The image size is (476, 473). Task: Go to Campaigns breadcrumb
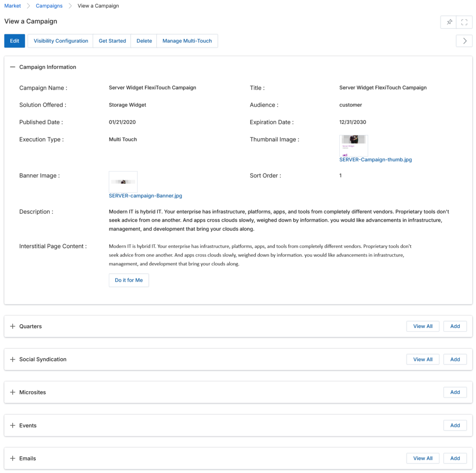(x=49, y=6)
